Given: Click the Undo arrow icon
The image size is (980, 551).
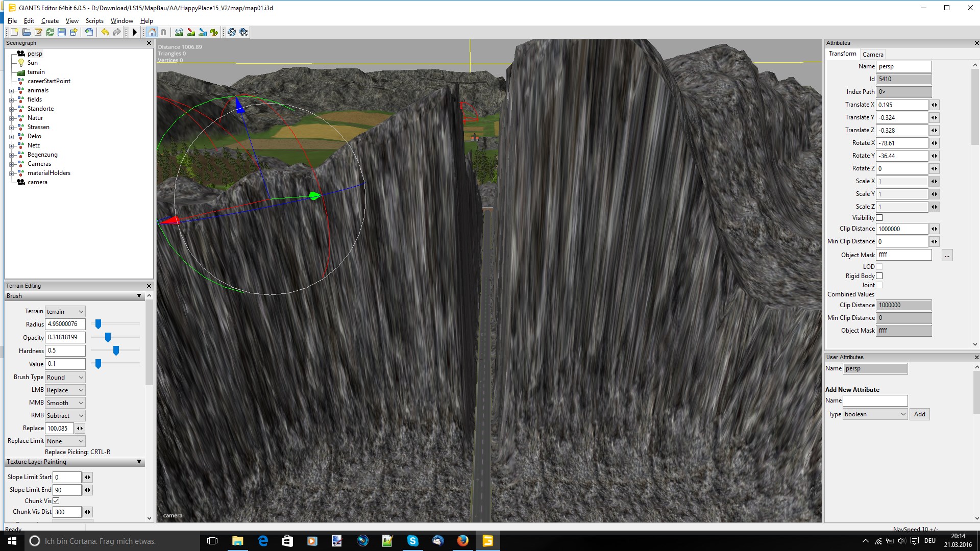Looking at the screenshot, I should [x=105, y=32].
